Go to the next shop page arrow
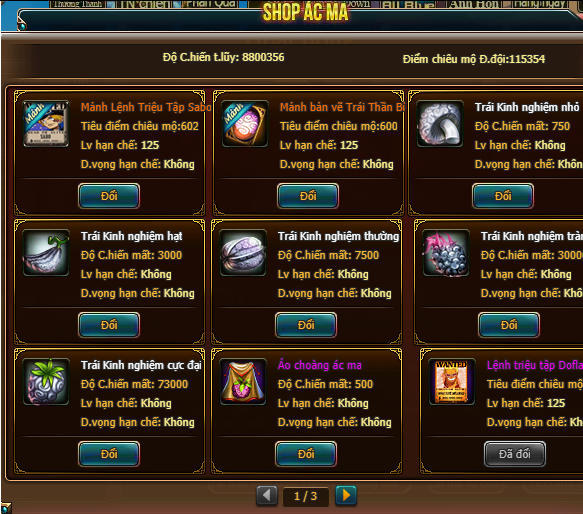Image resolution: width=583 pixels, height=514 pixels. click(346, 496)
